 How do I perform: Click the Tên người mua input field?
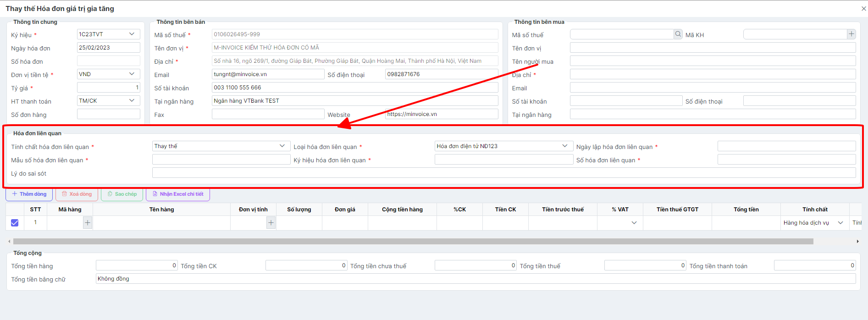(x=713, y=61)
